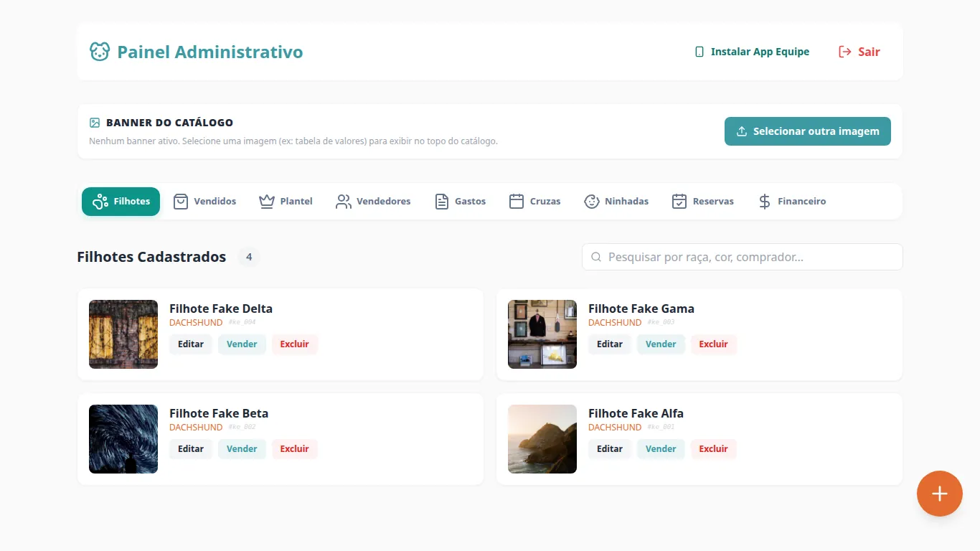
Task: Click the upload icon in Selecionar outra imagem
Action: point(742,131)
